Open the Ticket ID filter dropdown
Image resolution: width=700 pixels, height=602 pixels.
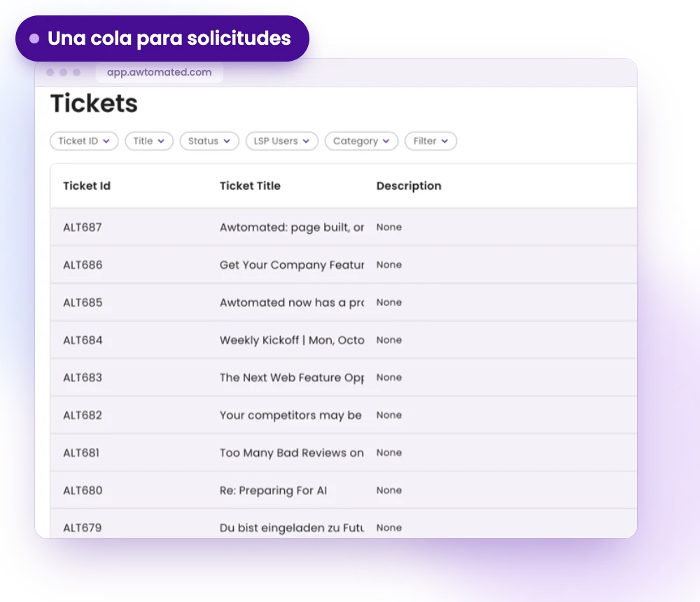point(84,141)
